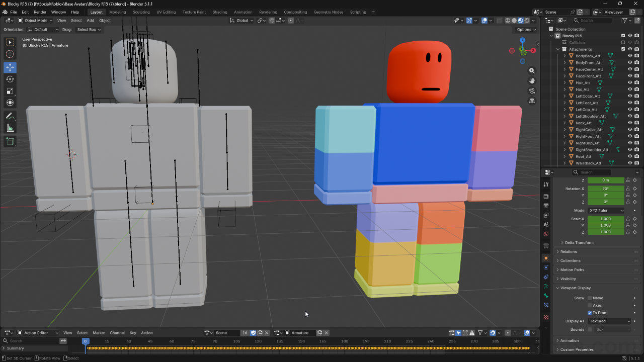Switch to the Geometry Nodes workspace tab

[x=329, y=12]
